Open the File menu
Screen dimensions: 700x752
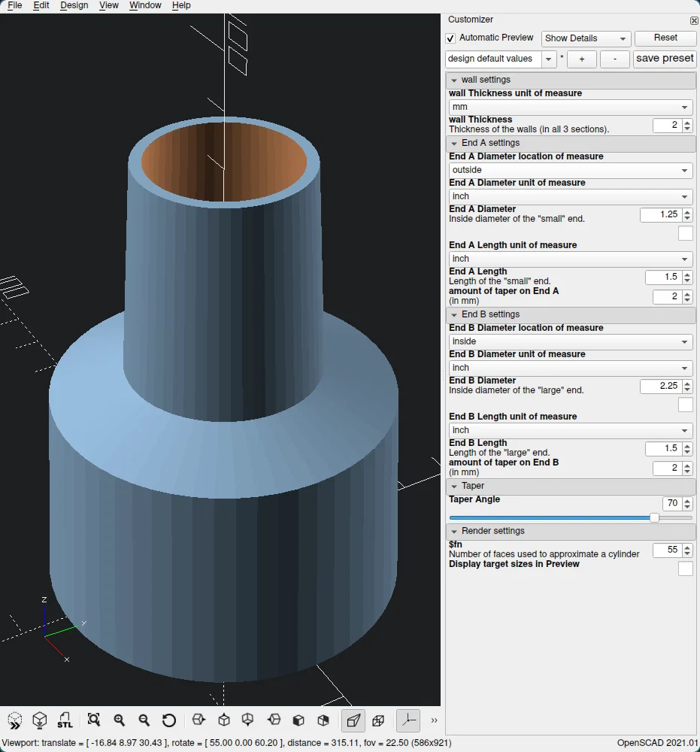click(x=15, y=6)
